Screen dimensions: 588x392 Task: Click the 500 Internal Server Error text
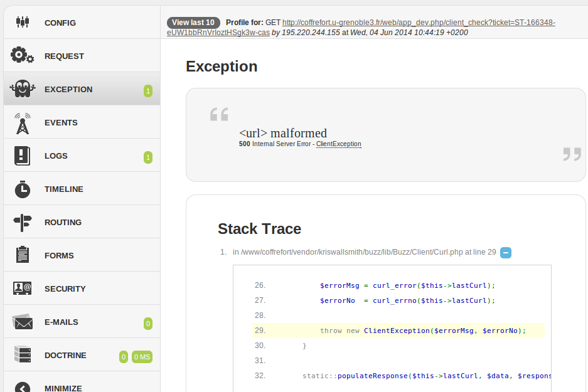[275, 144]
